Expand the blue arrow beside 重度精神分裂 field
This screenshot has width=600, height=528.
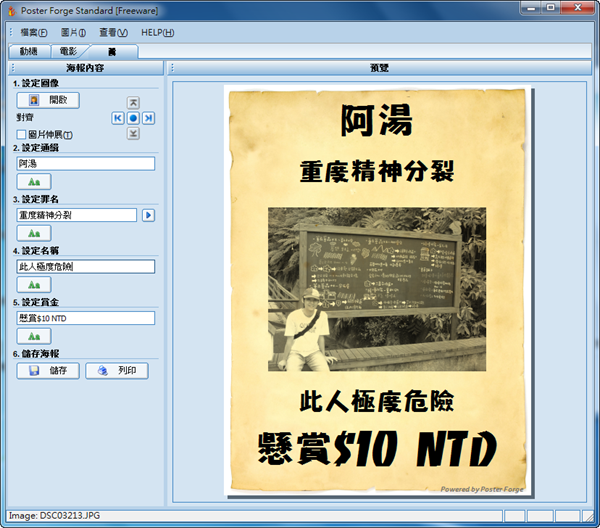click(148, 215)
